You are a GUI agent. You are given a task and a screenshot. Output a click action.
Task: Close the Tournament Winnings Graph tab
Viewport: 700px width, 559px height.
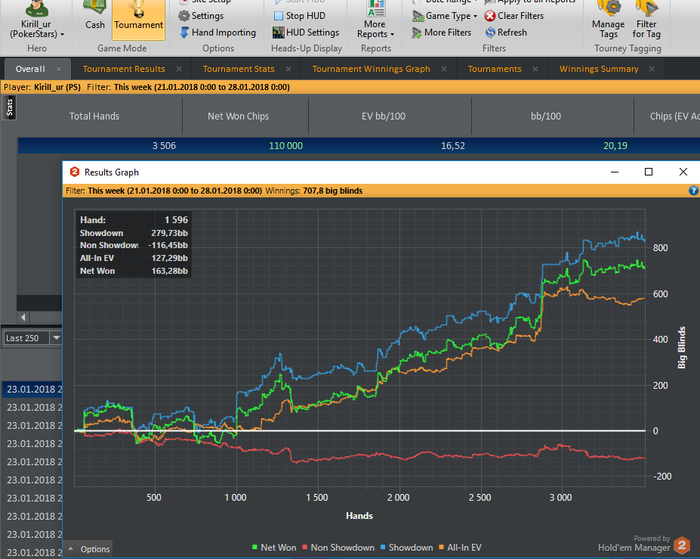444,69
